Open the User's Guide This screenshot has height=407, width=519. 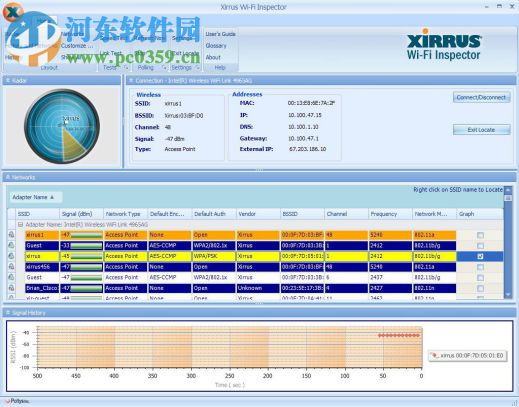(220, 34)
